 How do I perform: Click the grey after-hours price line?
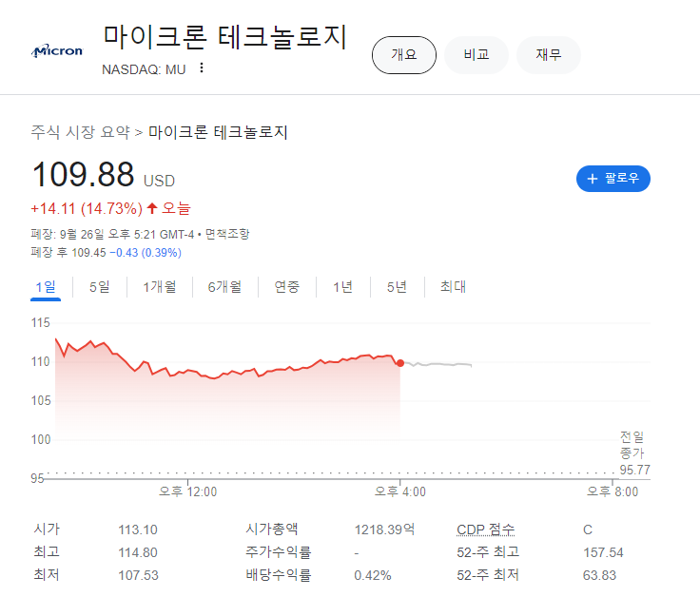pos(437,364)
